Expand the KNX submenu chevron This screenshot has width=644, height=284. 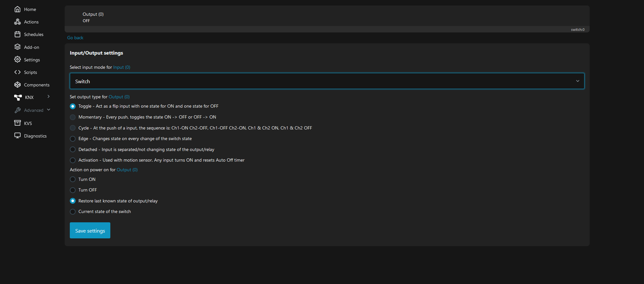coord(49,96)
